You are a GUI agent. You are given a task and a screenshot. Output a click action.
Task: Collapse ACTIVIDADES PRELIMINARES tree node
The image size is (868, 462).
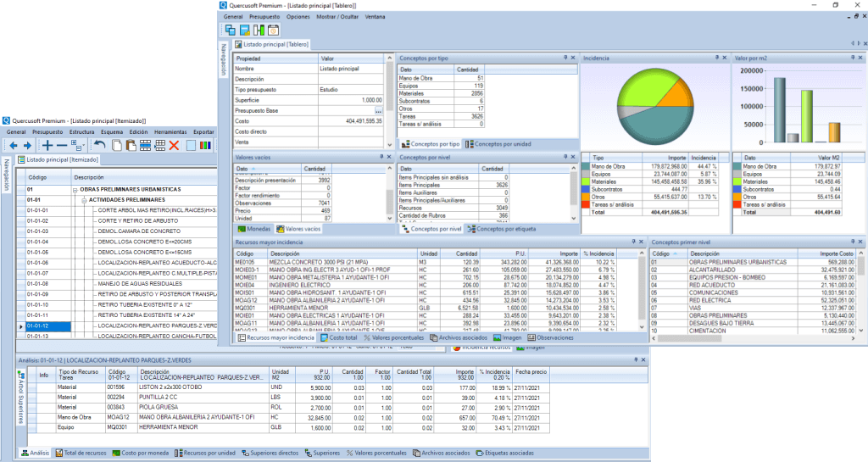(83, 200)
